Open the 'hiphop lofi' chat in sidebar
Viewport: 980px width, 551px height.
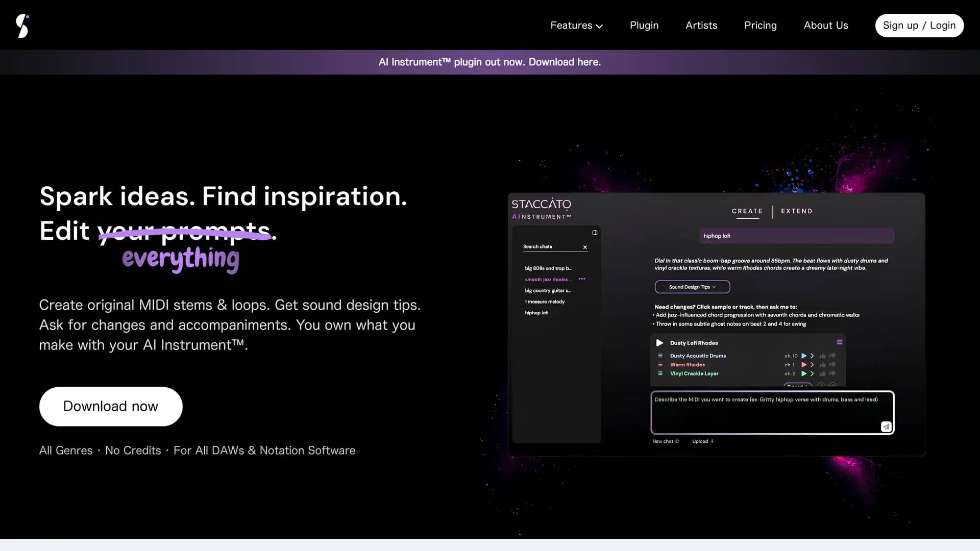(536, 313)
